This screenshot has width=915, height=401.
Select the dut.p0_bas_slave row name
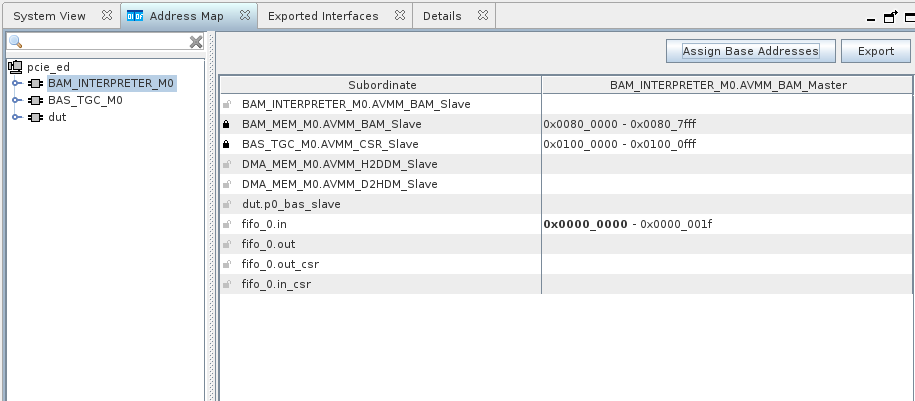[291, 204]
